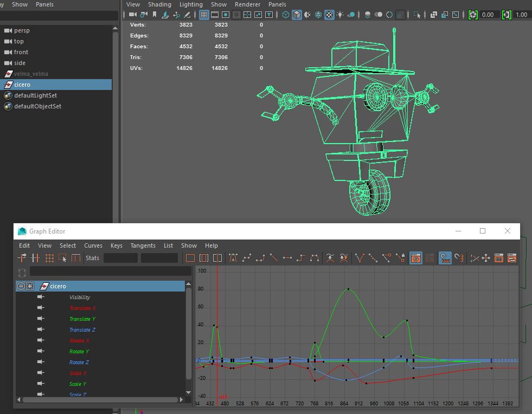Image resolution: width=532 pixels, height=414 pixels.
Task: Click the Open Dope Sheet icon
Action: click(499, 258)
